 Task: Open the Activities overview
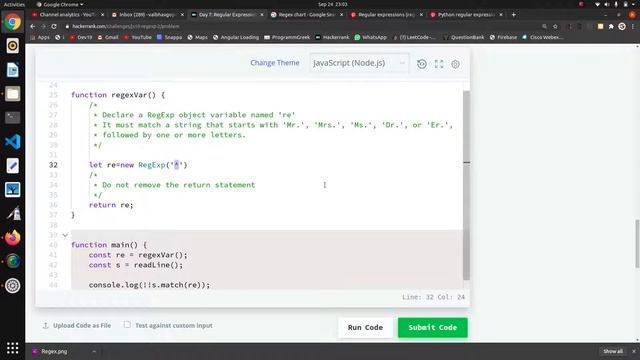pos(14,4)
